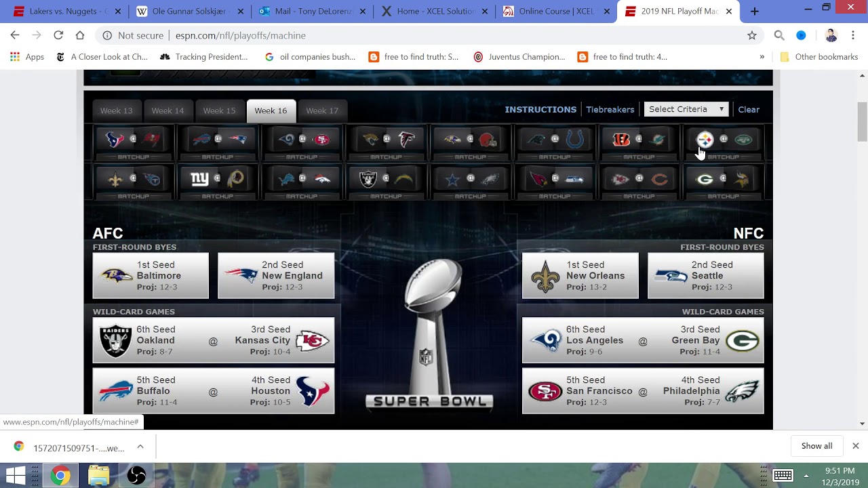
Task: Select the Colts horseshoe logo
Action: click(574, 140)
